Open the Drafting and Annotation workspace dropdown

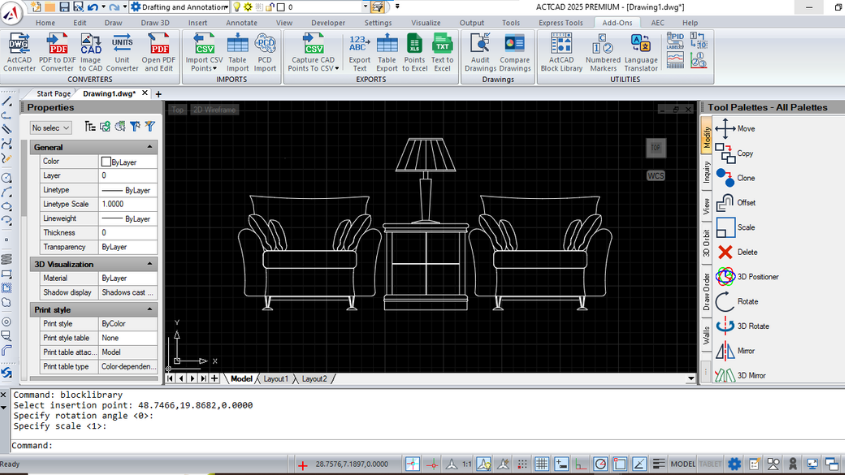(x=181, y=7)
